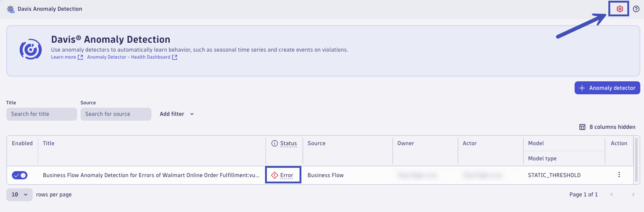The image size is (644, 212).
Task: Focus the Search for source field
Action: point(116,114)
